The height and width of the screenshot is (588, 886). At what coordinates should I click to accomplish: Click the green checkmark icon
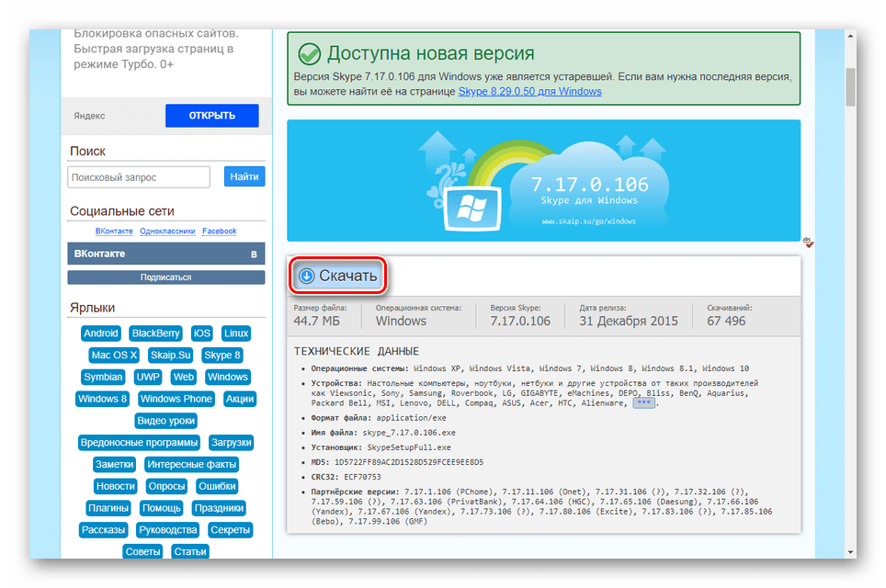[309, 54]
